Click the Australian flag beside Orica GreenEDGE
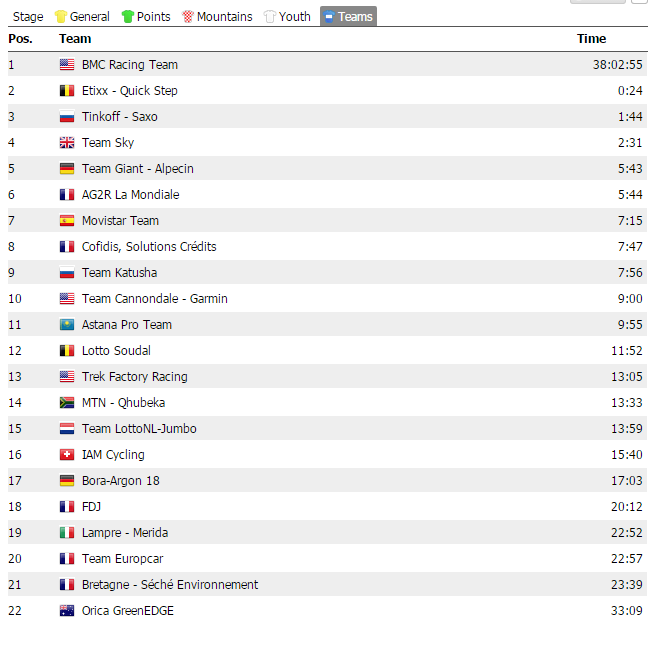The width and height of the screenshot is (652, 652). (67, 611)
